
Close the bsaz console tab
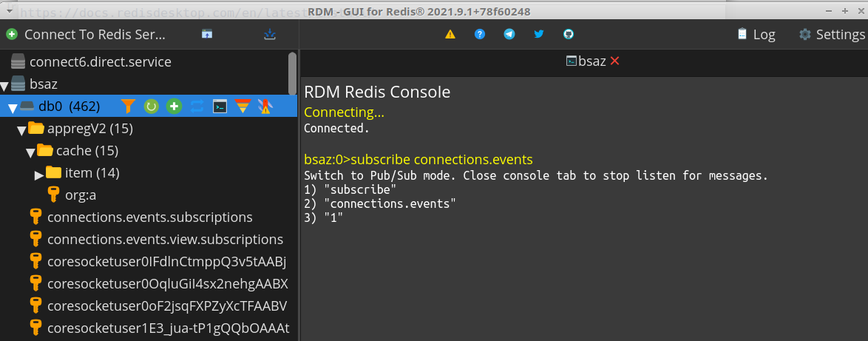click(x=614, y=61)
